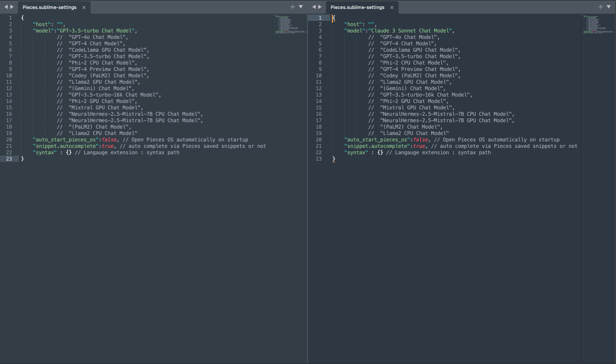Click "auto_start_pieces_os" key in left pane

tap(66, 140)
